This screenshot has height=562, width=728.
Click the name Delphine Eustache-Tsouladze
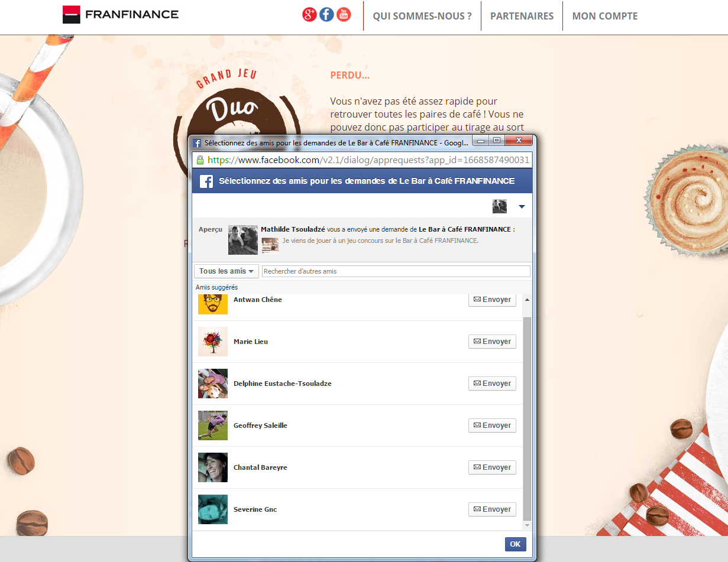[x=283, y=384]
